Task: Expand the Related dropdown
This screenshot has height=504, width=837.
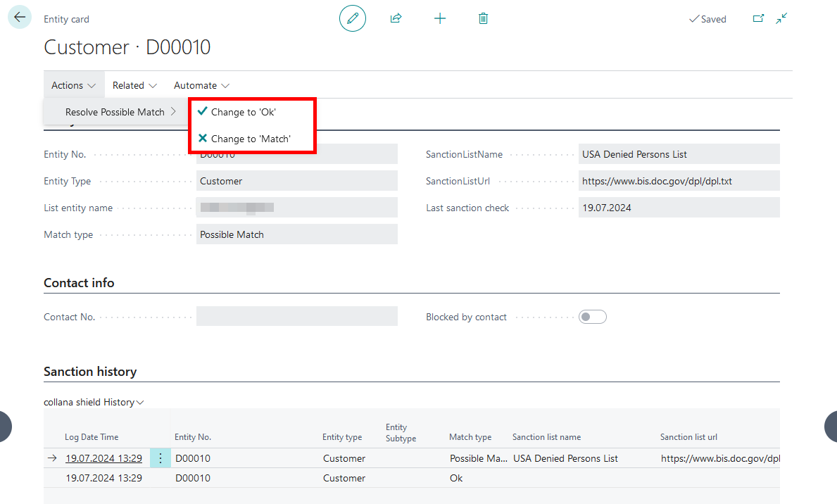Action: [x=134, y=85]
